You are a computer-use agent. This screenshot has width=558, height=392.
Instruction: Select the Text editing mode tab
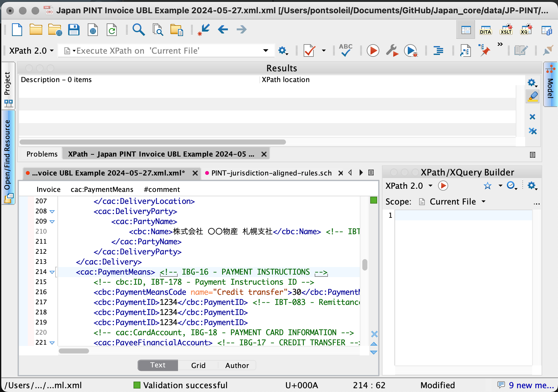(158, 365)
